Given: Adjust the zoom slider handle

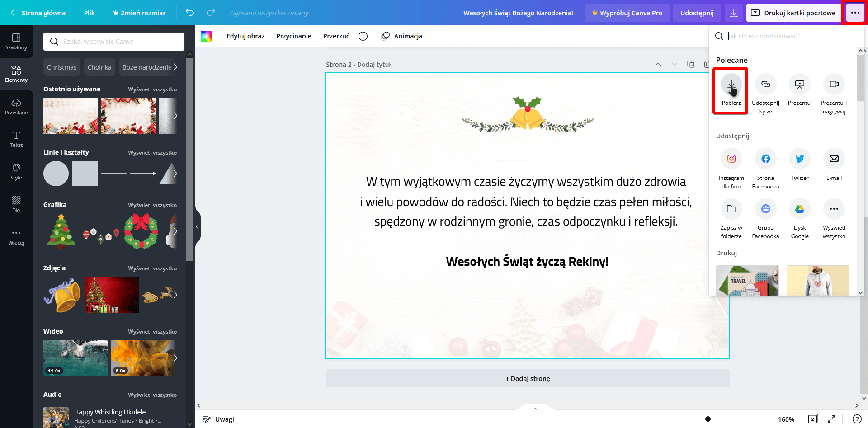Looking at the screenshot, I should (708, 419).
